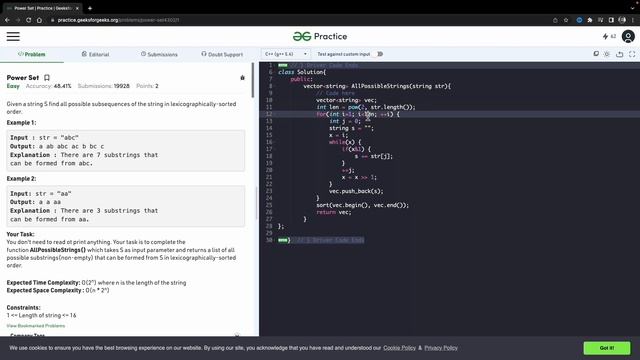The width and height of the screenshot is (640, 360).
Task: Open the C++ language dropdown
Action: point(286,54)
